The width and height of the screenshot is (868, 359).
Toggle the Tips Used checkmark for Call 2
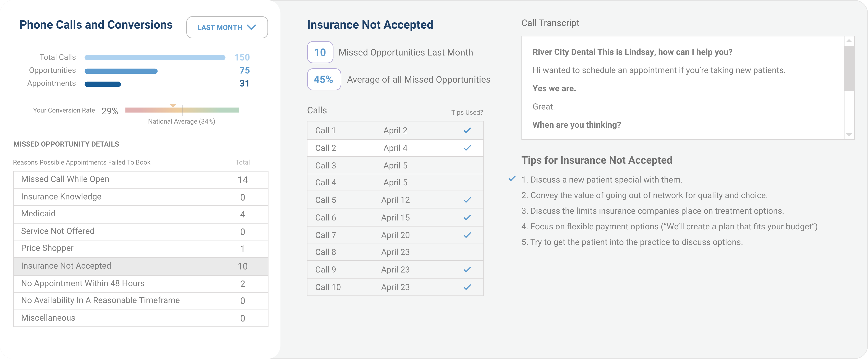[467, 148]
